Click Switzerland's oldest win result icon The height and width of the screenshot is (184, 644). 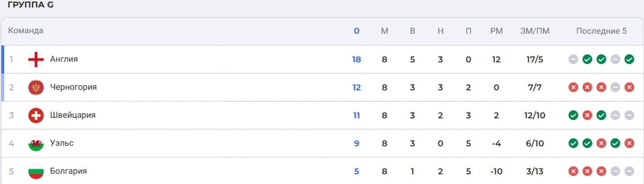[x=573, y=115]
